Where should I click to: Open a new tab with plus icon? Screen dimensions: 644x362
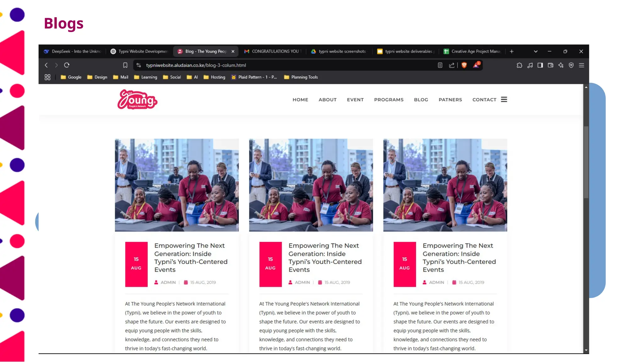tap(512, 51)
